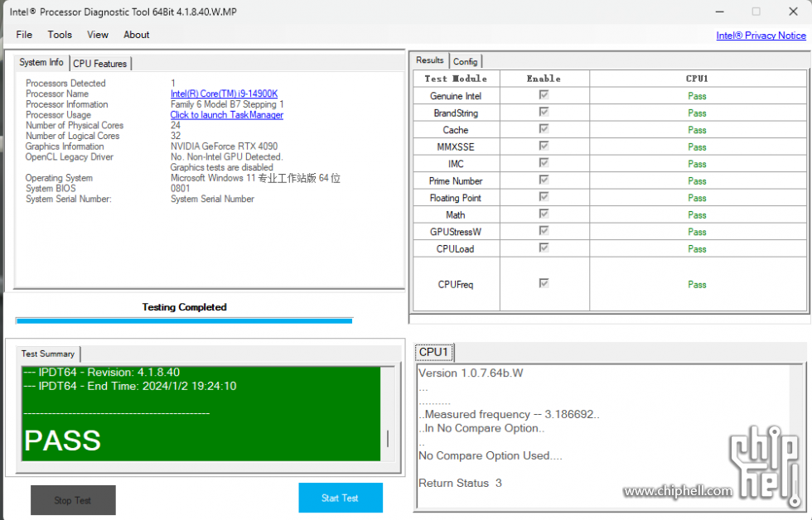Toggle the GPUStressW test checkbox

point(544,230)
